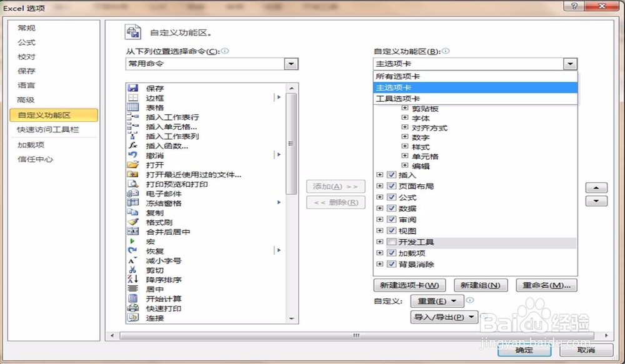Open the 常用命令 commands dropdown

(x=291, y=64)
